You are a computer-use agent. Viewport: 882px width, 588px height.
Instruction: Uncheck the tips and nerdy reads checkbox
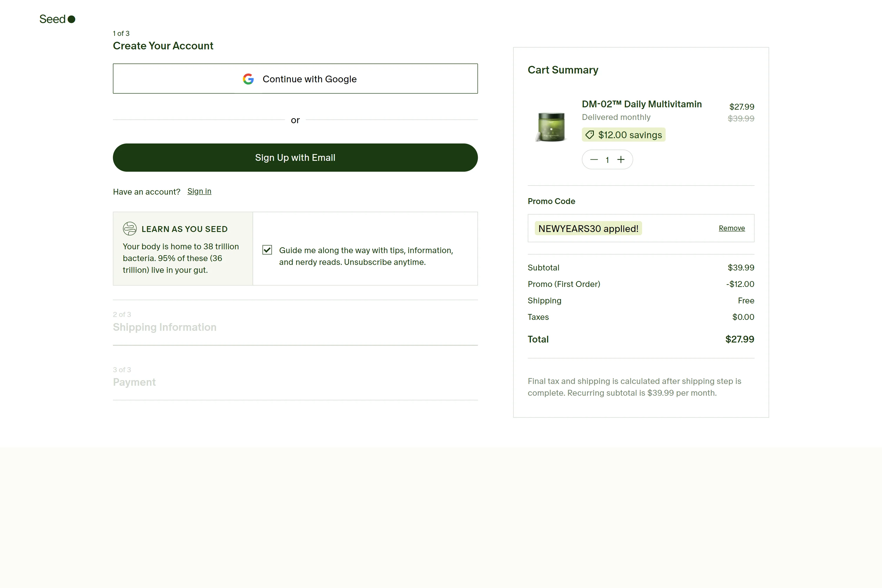click(x=267, y=250)
